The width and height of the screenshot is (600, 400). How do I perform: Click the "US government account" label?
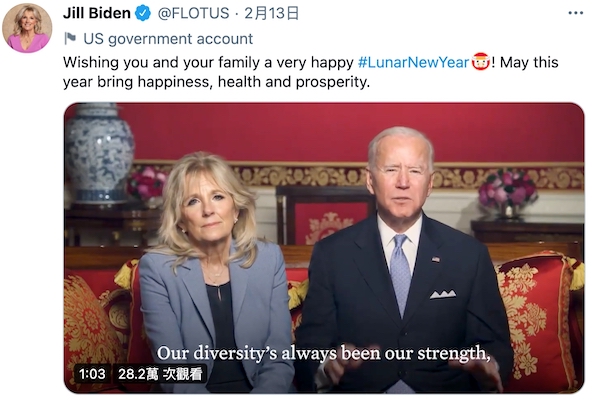[168, 39]
